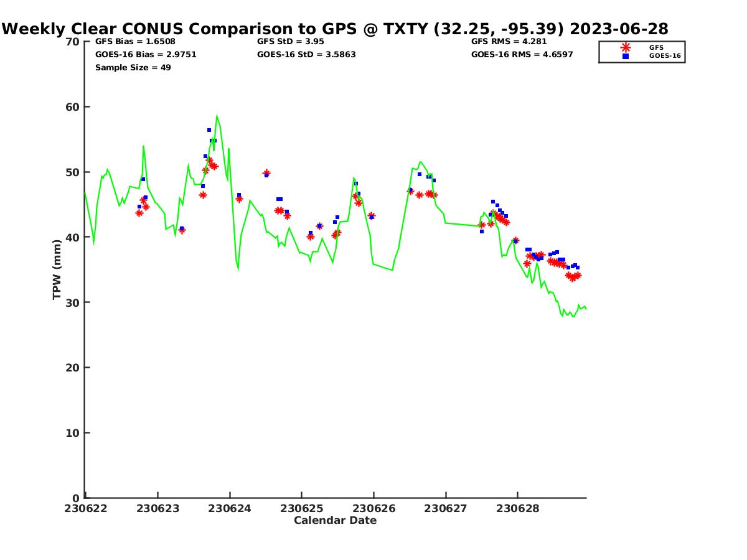Click the red GFS asterisk in legend

click(x=626, y=47)
